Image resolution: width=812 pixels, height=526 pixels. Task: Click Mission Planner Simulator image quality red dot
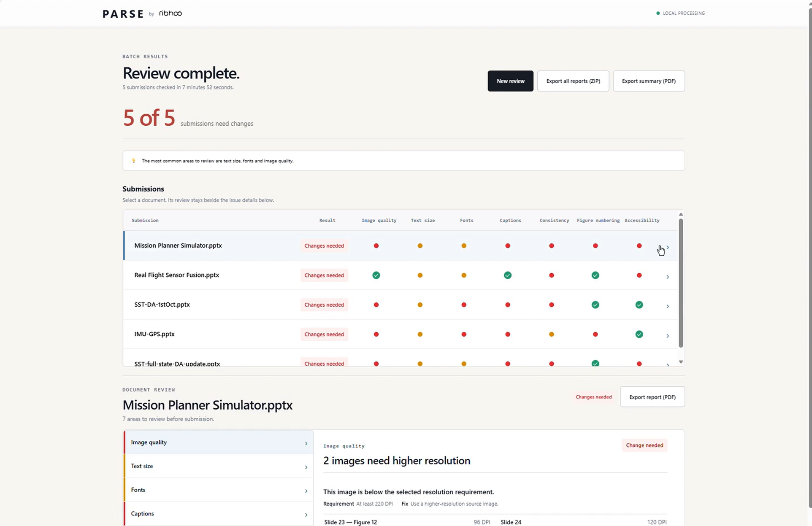click(x=376, y=246)
